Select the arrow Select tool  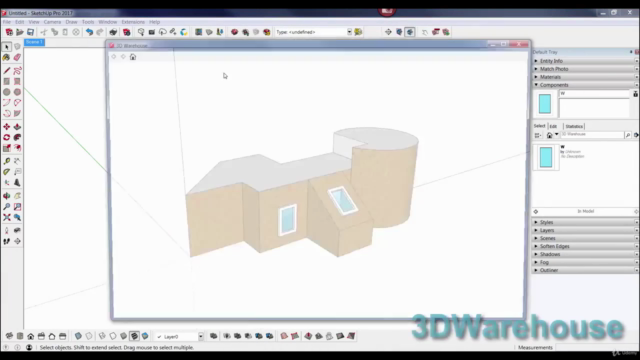(x=7, y=47)
